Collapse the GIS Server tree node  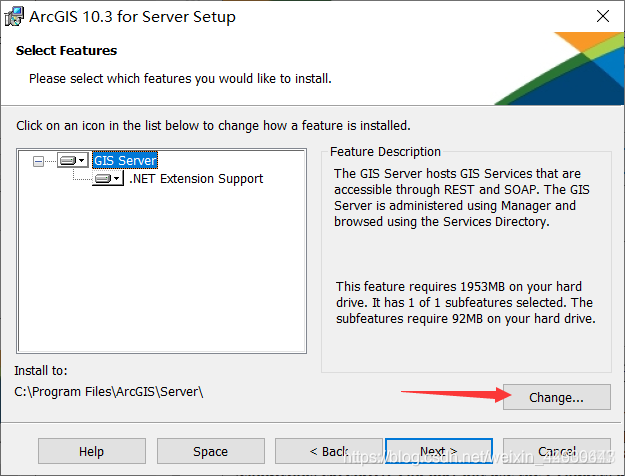click(x=38, y=161)
